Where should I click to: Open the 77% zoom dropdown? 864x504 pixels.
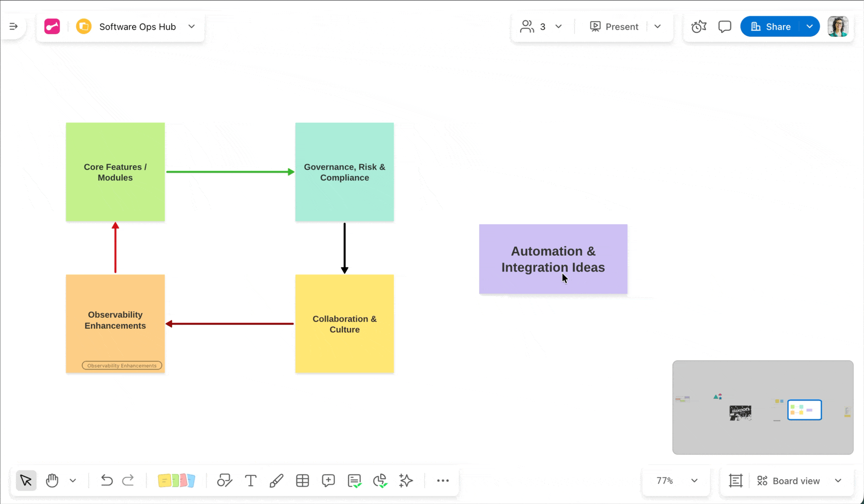point(694,480)
